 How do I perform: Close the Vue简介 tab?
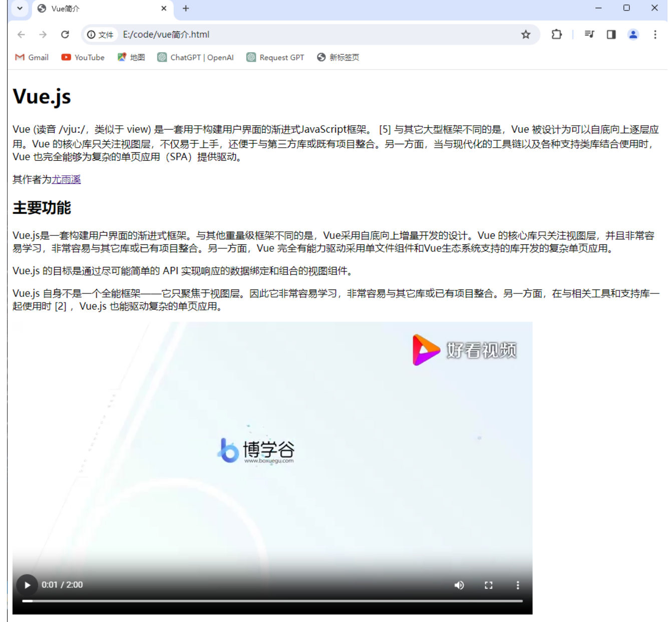pyautogui.click(x=164, y=9)
